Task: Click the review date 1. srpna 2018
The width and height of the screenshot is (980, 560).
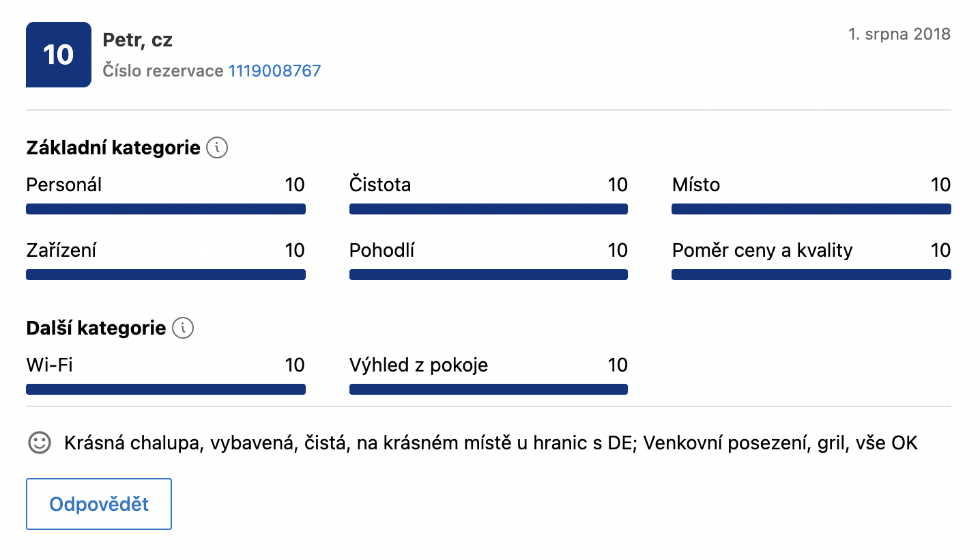Action: [899, 34]
